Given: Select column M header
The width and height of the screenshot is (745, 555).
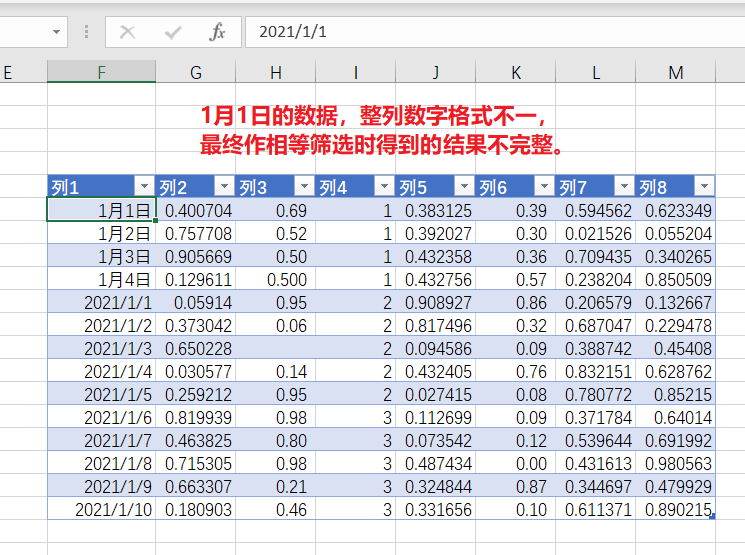Looking at the screenshot, I should point(676,72).
